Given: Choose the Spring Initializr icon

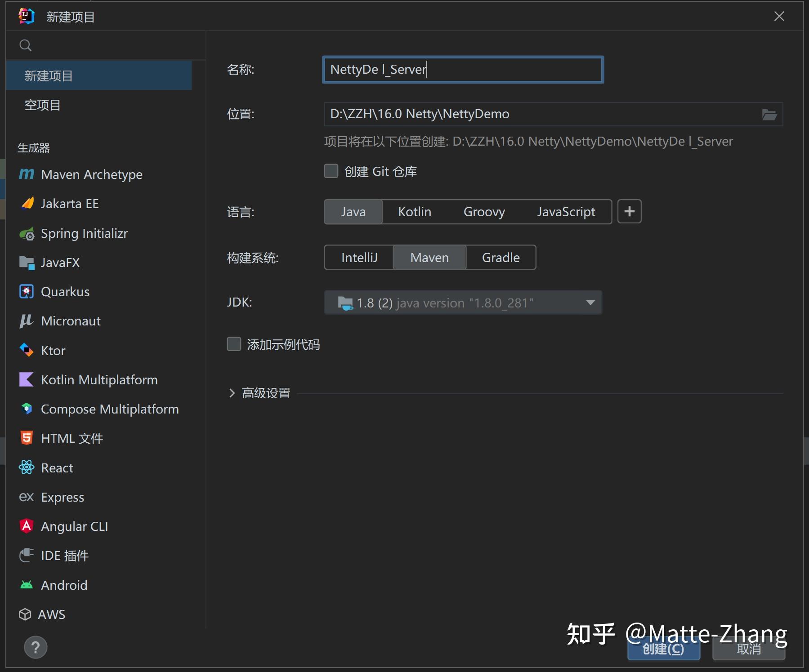Looking at the screenshot, I should (27, 233).
